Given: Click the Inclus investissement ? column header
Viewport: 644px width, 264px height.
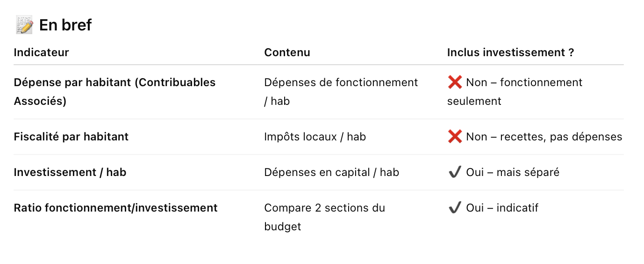Looking at the screenshot, I should [x=510, y=52].
